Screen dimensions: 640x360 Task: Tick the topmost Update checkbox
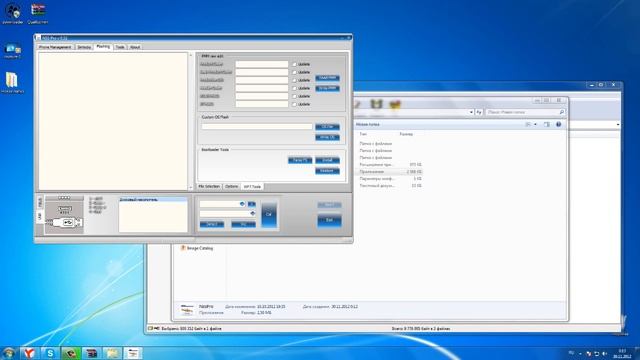point(294,64)
